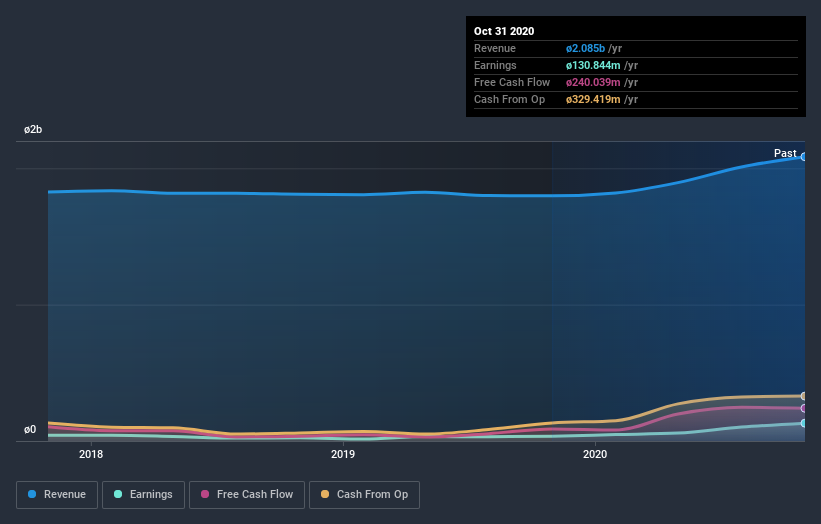Click the Earnings label in tooltip
This screenshot has width=821, height=524.
[495, 65]
